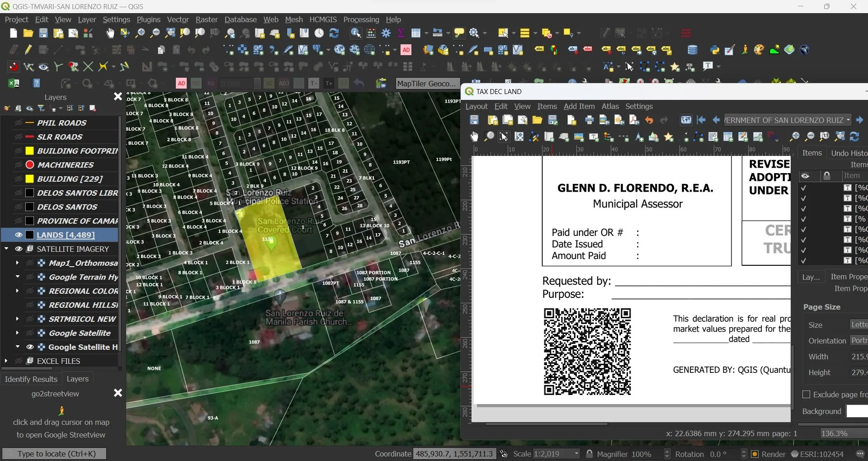Zoom in on the layout page

794,137
